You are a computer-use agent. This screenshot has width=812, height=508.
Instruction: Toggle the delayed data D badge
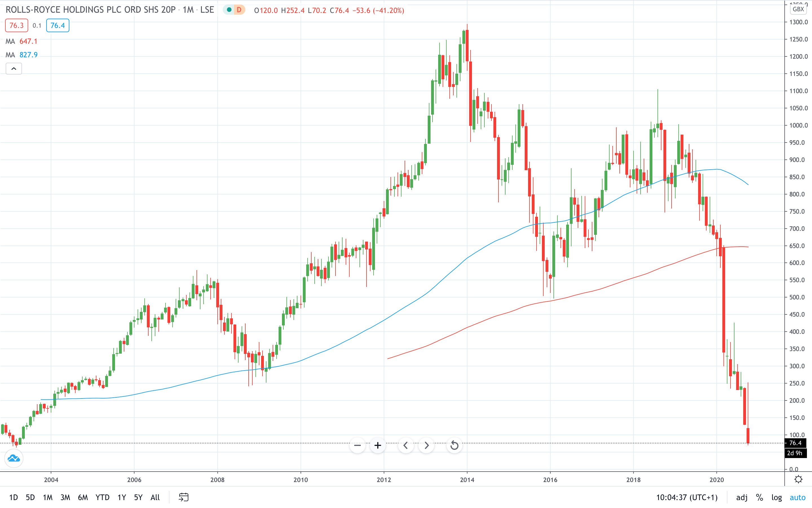coord(239,10)
